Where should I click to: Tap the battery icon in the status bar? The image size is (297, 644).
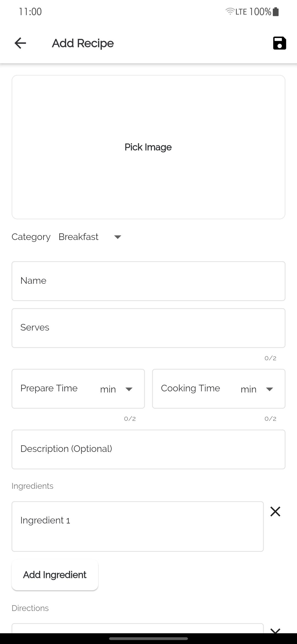tap(276, 12)
